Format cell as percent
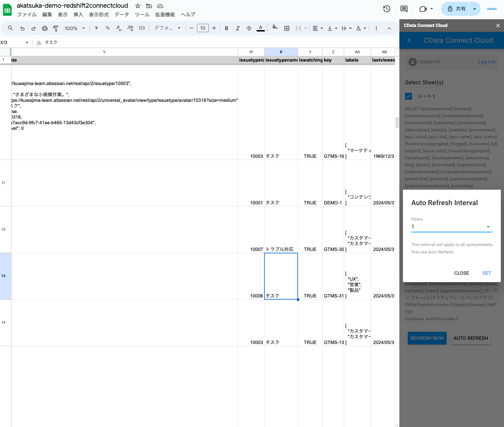This screenshot has width=504, height=427. [x=108, y=28]
